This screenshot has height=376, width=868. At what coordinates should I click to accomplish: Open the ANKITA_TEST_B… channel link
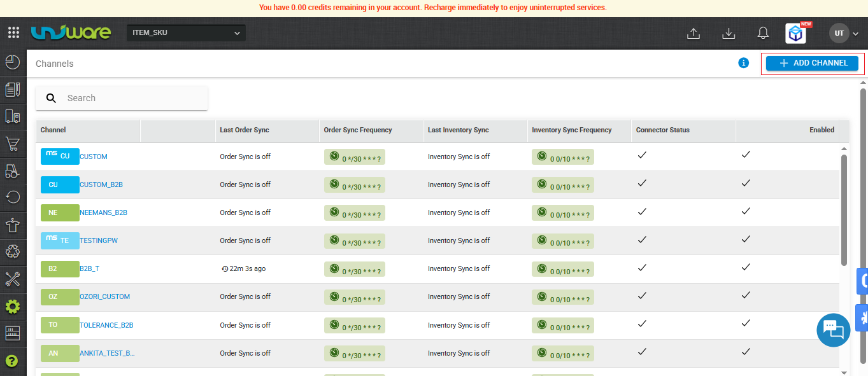(x=107, y=353)
